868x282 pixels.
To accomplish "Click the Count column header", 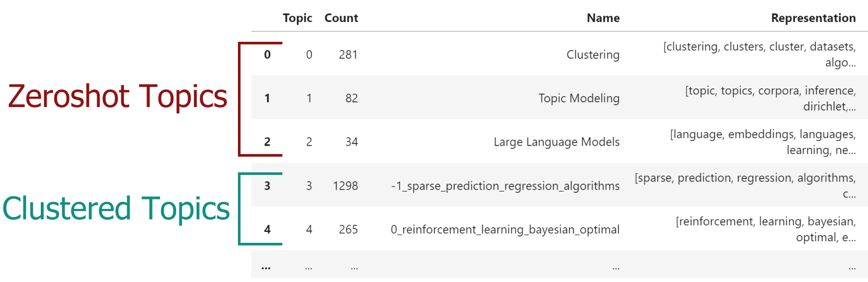I will [341, 18].
